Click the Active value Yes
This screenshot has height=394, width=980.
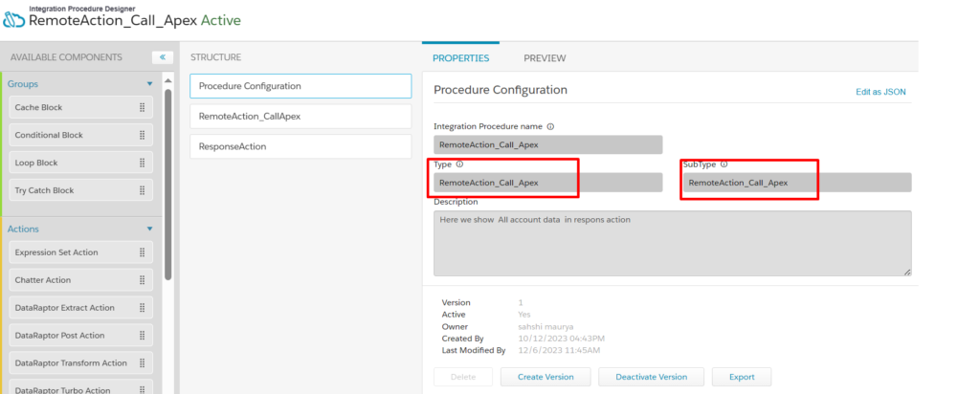[524, 315]
